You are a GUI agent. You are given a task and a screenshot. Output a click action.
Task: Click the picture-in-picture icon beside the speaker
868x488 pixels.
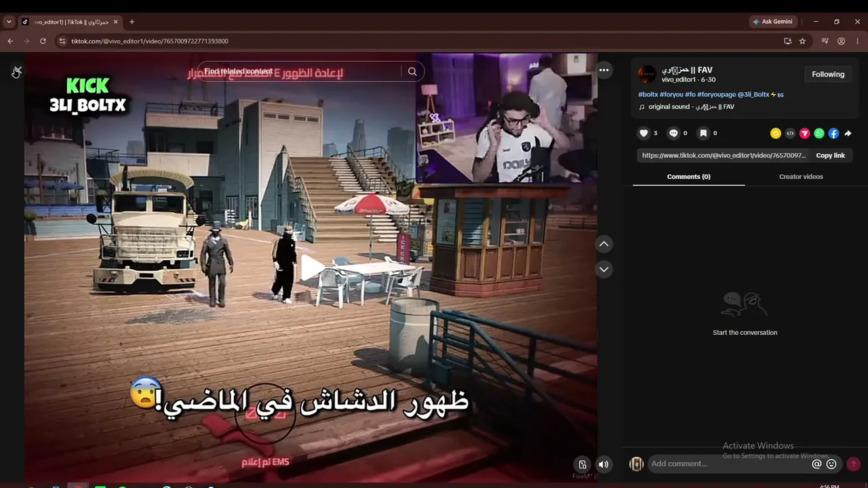pyautogui.click(x=583, y=464)
